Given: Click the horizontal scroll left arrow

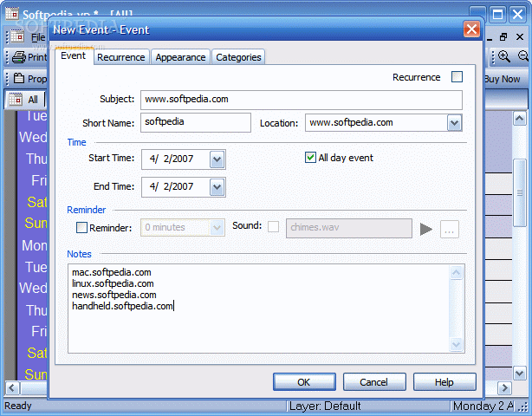Looking at the screenshot, I should [12, 387].
